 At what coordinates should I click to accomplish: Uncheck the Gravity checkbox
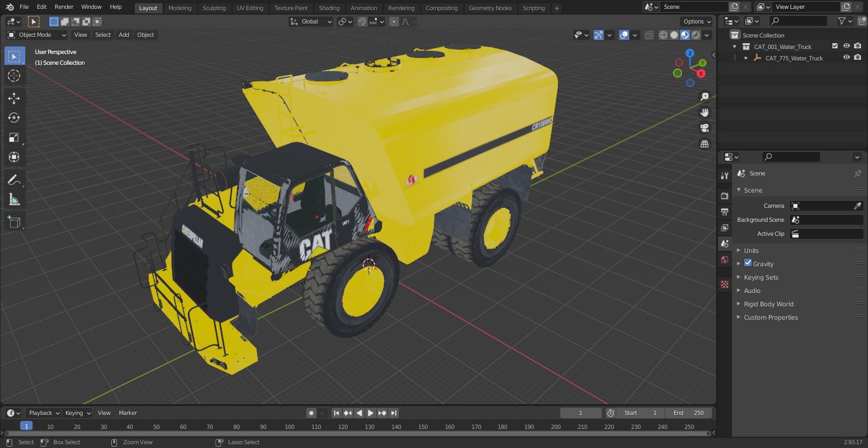748,263
